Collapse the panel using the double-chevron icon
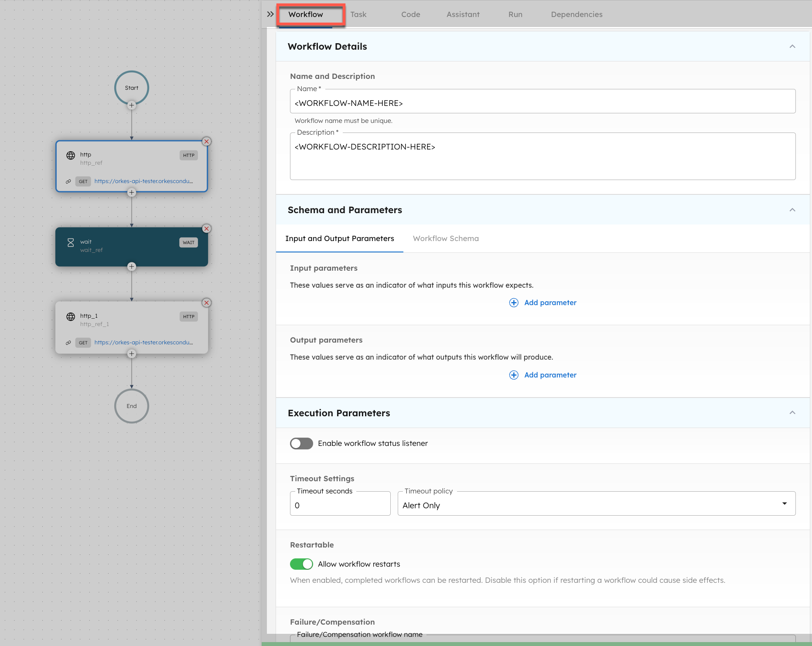The height and width of the screenshot is (646, 812). tap(270, 14)
